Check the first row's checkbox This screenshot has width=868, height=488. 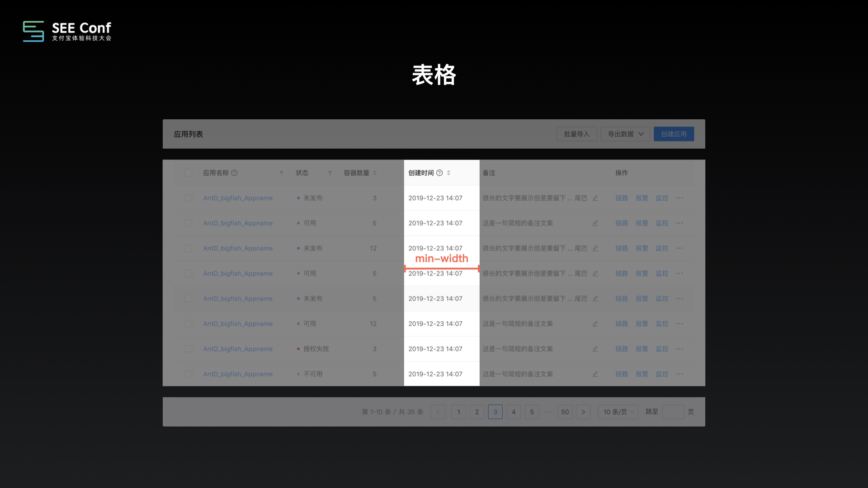pyautogui.click(x=189, y=198)
